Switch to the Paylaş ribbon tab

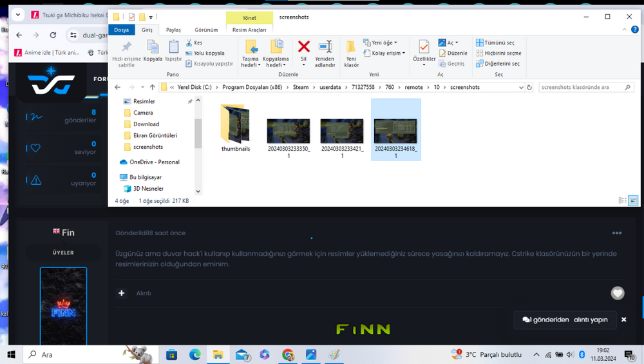coord(173,30)
